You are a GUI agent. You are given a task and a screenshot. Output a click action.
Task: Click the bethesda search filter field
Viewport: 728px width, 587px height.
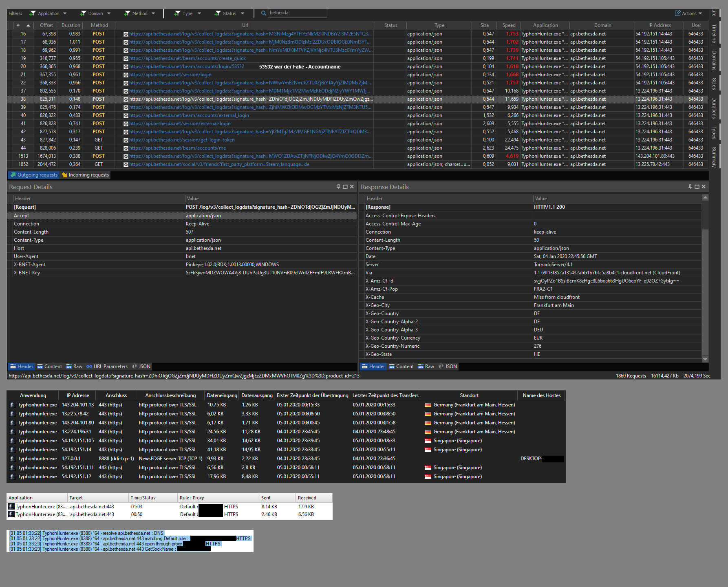coord(297,13)
